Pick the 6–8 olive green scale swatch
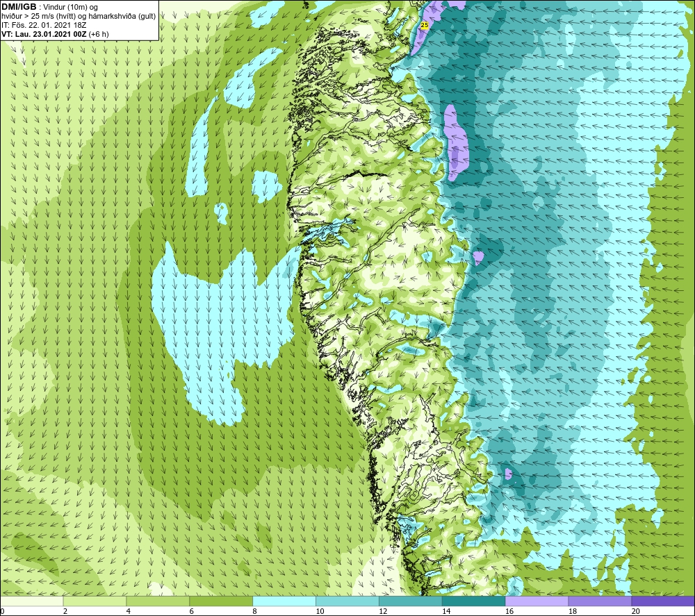Viewport: 695px width, 616px height. (x=221, y=601)
